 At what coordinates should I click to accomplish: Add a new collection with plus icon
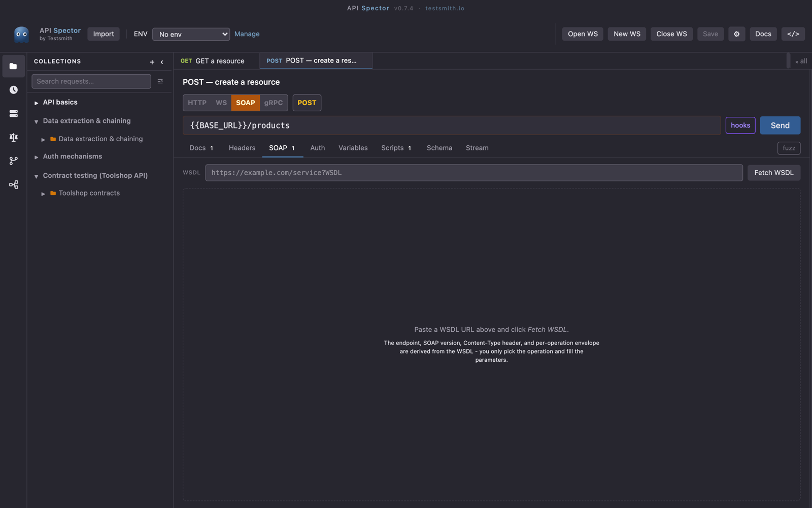(x=152, y=62)
